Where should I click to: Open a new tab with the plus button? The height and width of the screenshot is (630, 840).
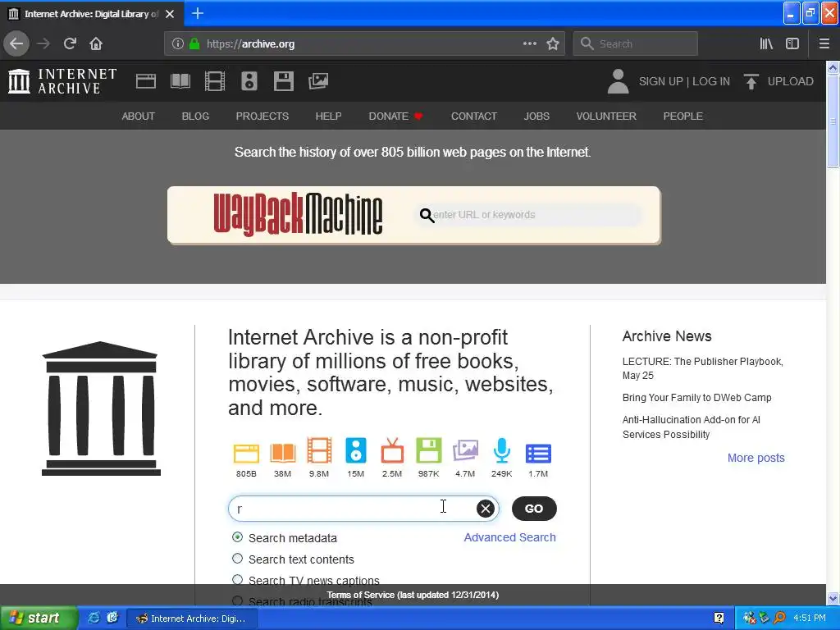[198, 13]
